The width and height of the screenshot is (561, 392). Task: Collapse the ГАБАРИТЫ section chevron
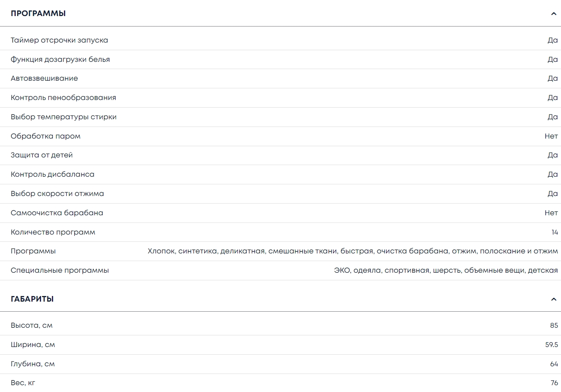coord(553,299)
